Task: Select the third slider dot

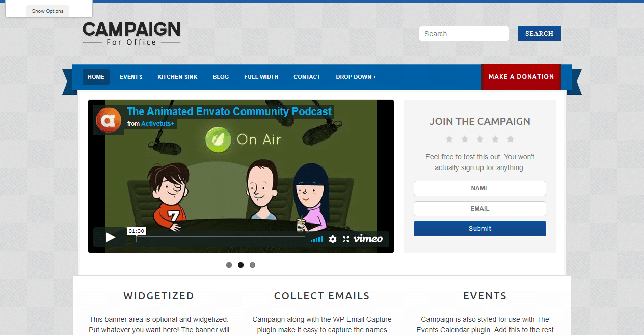Action: coord(252,265)
